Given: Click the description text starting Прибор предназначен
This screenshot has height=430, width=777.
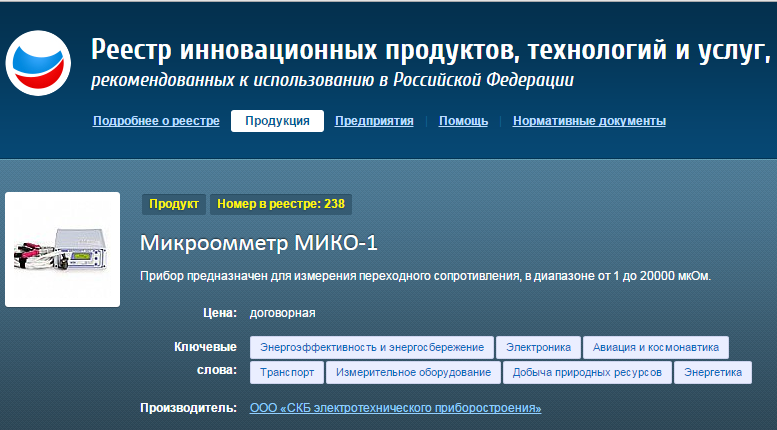Looking at the screenshot, I should coord(426,276).
